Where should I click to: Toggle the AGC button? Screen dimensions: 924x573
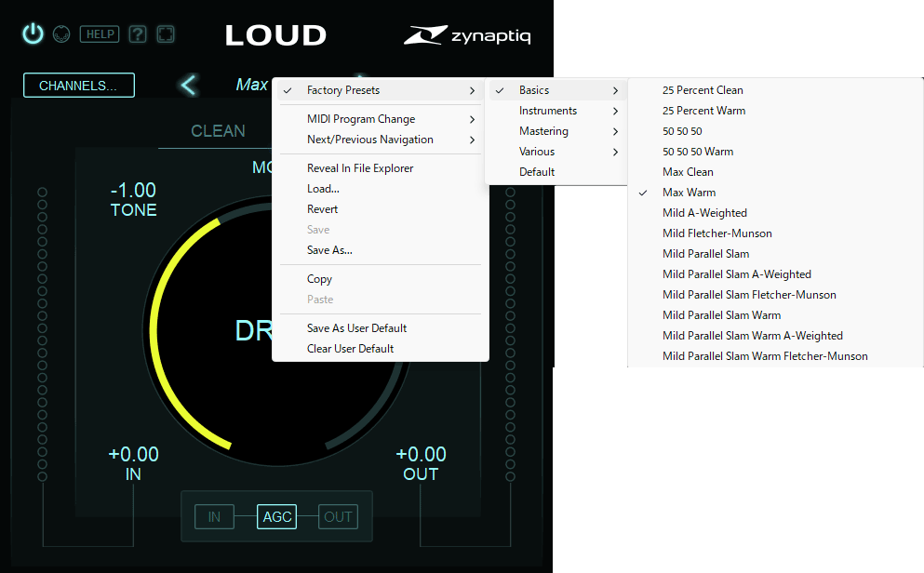point(277,517)
